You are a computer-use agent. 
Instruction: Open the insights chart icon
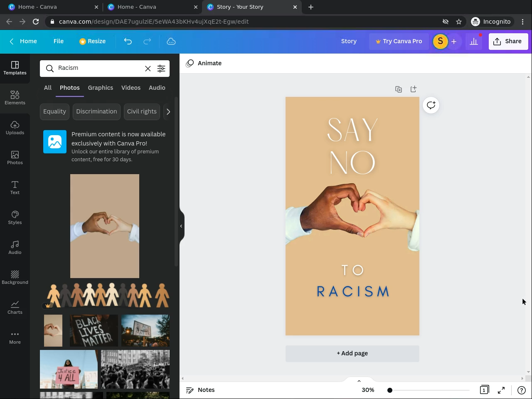pos(474,41)
